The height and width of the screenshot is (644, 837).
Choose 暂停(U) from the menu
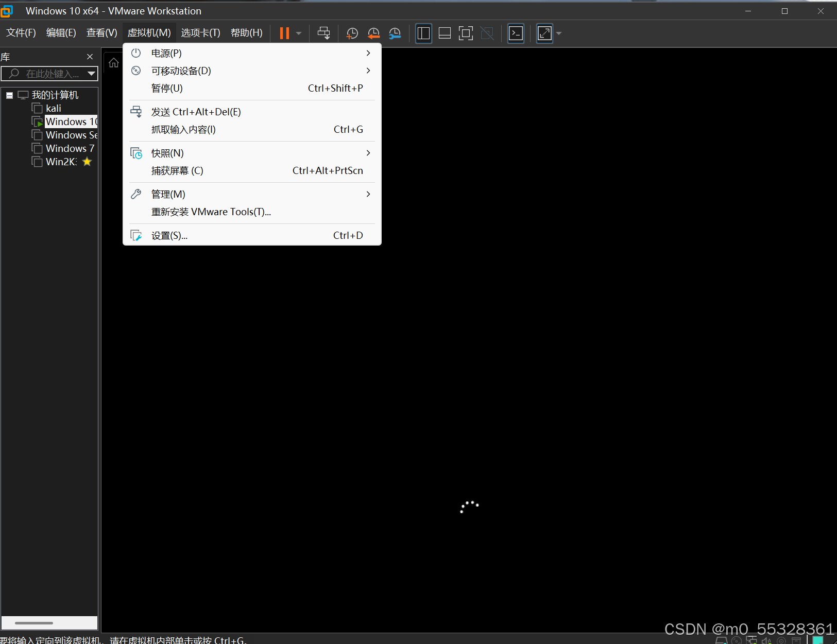click(x=252, y=88)
